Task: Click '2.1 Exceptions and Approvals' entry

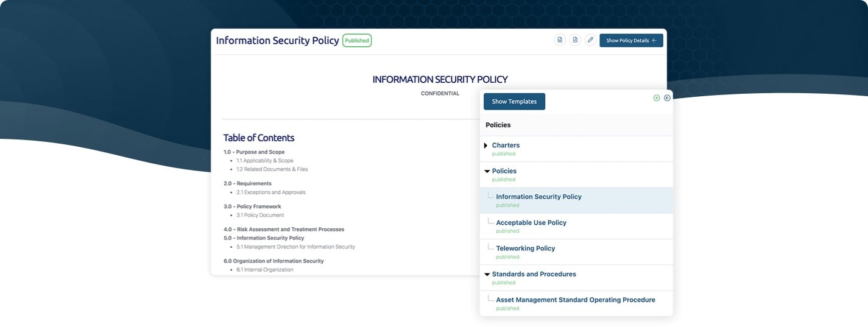Action: pos(271,192)
